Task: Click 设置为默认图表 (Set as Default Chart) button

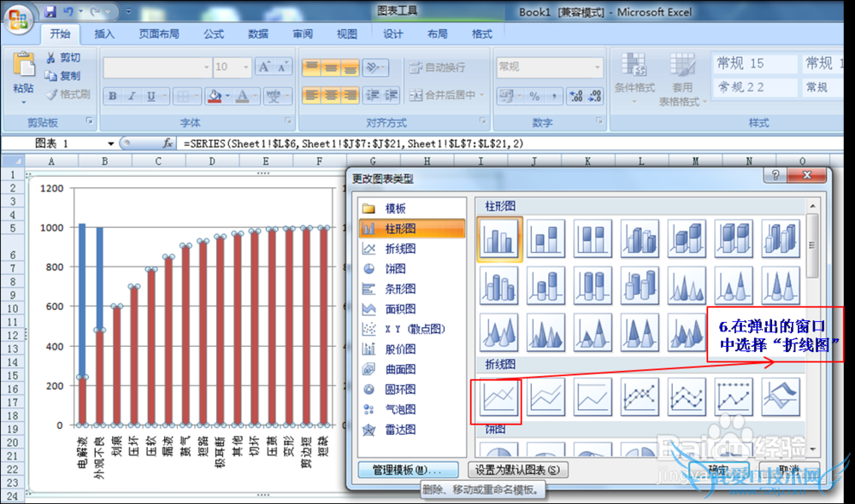Action: [518, 470]
